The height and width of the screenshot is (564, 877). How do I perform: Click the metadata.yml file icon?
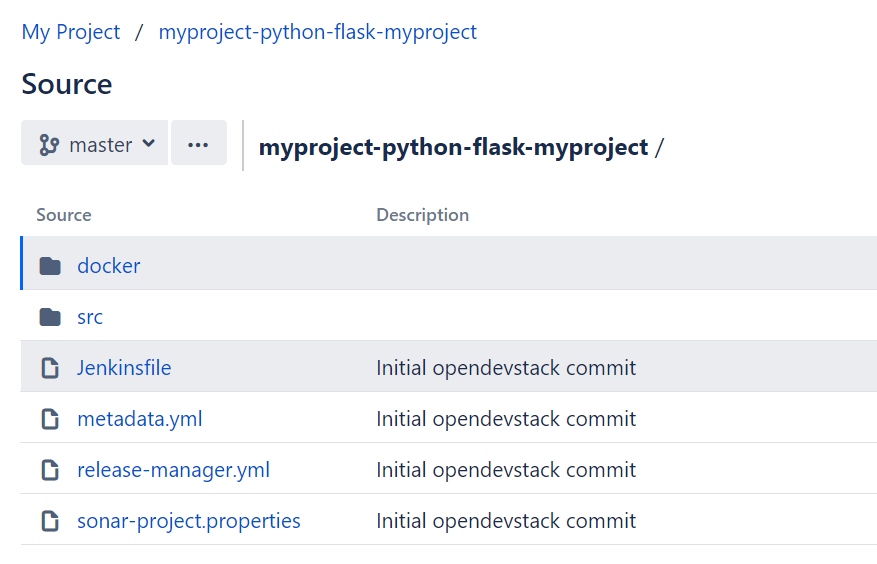point(50,419)
